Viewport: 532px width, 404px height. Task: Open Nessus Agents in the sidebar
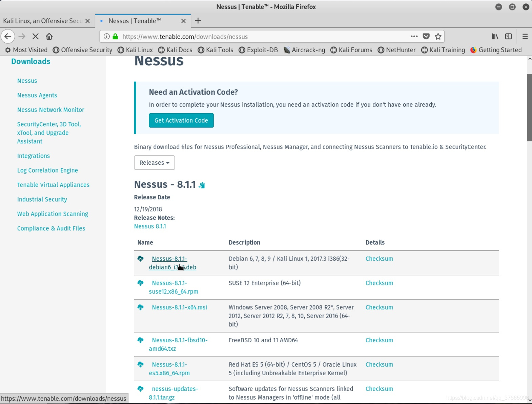(37, 95)
